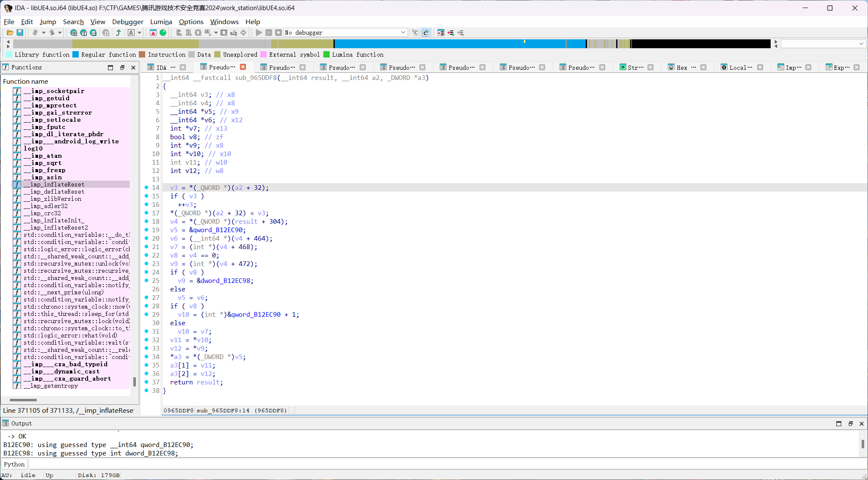Open the Jump menu
This screenshot has height=480, width=868.
pos(48,22)
